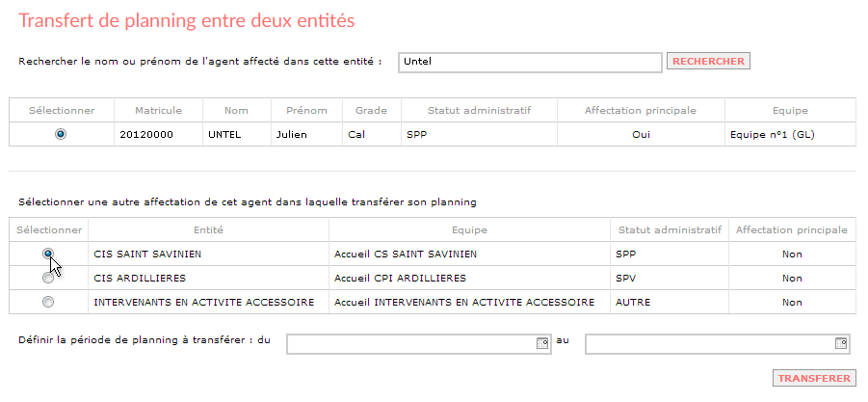Click the AUTRE status cell
Image resolution: width=868 pixels, height=402 pixels.
(670, 303)
